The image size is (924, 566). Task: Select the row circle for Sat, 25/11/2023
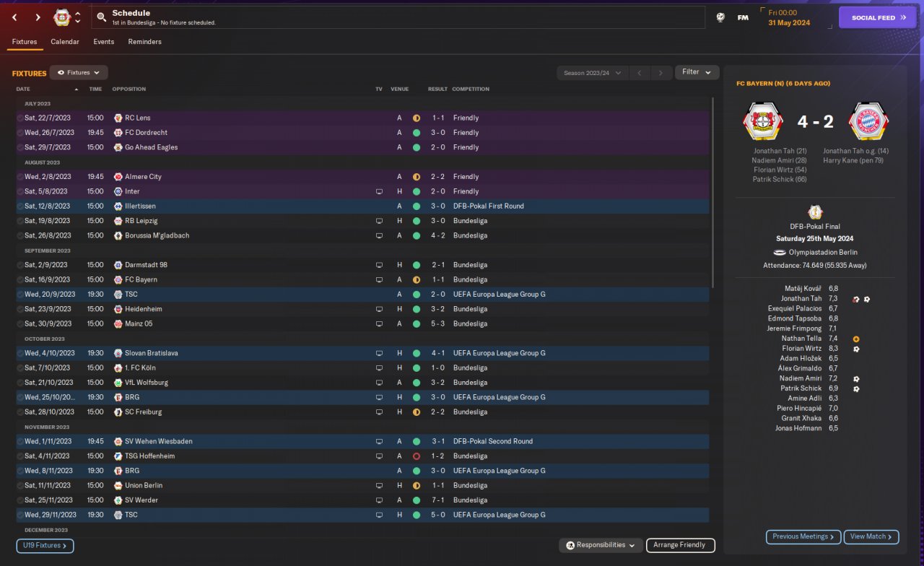(x=20, y=500)
